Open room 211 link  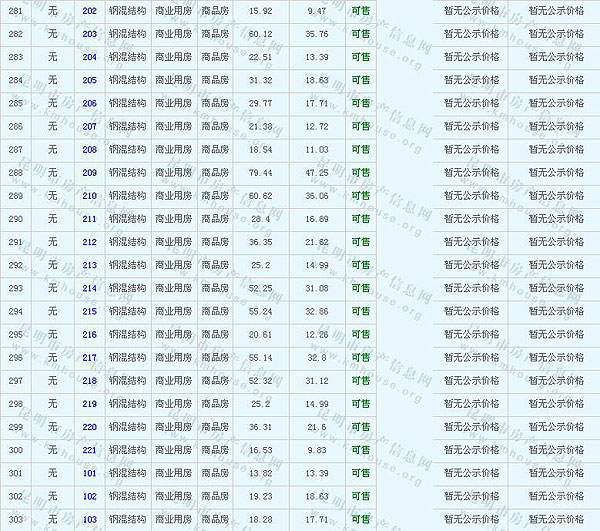click(x=89, y=219)
